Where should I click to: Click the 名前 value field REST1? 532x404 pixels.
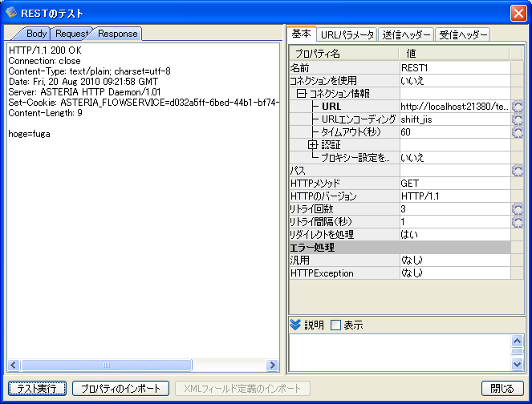pyautogui.click(x=454, y=68)
